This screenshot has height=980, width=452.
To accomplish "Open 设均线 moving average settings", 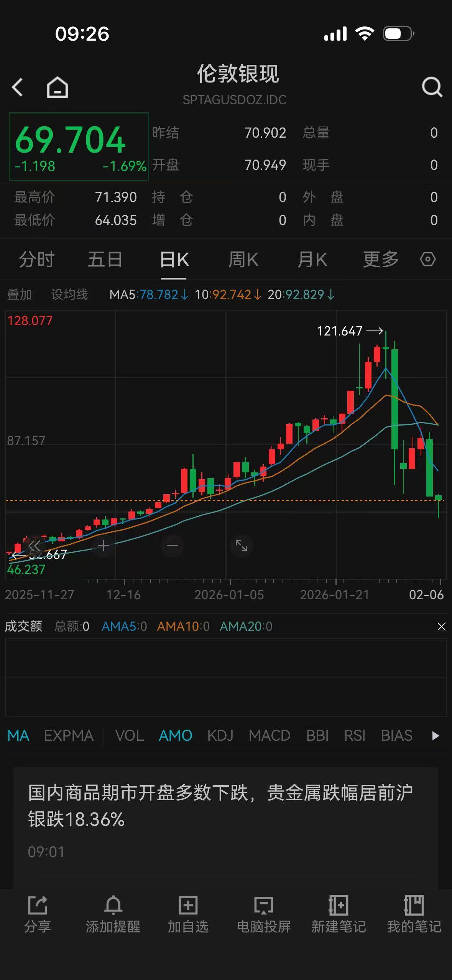I will pyautogui.click(x=69, y=294).
